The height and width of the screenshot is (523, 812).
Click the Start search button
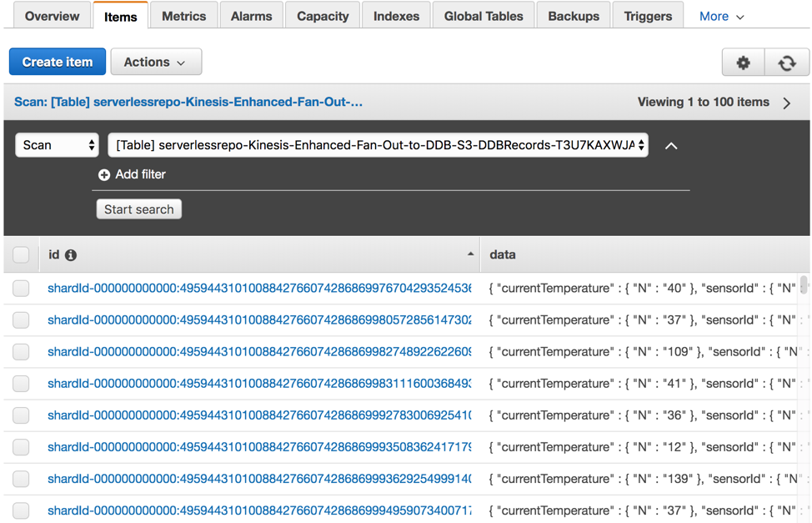click(138, 209)
